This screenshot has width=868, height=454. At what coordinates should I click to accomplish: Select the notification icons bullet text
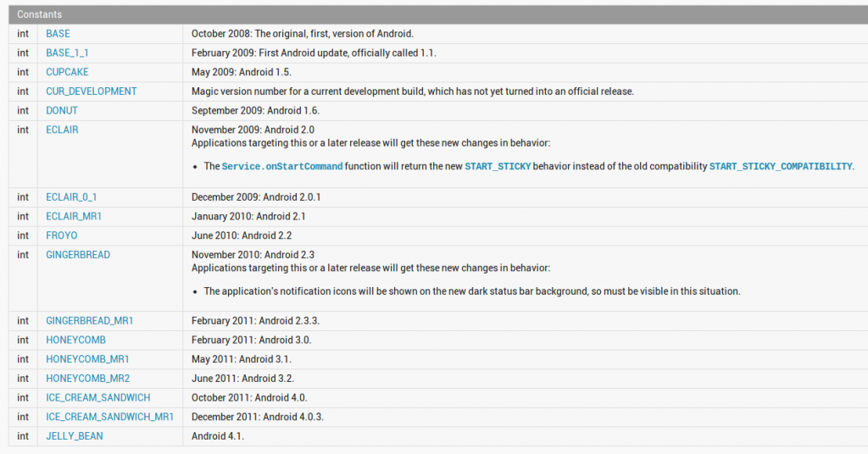[x=472, y=291]
